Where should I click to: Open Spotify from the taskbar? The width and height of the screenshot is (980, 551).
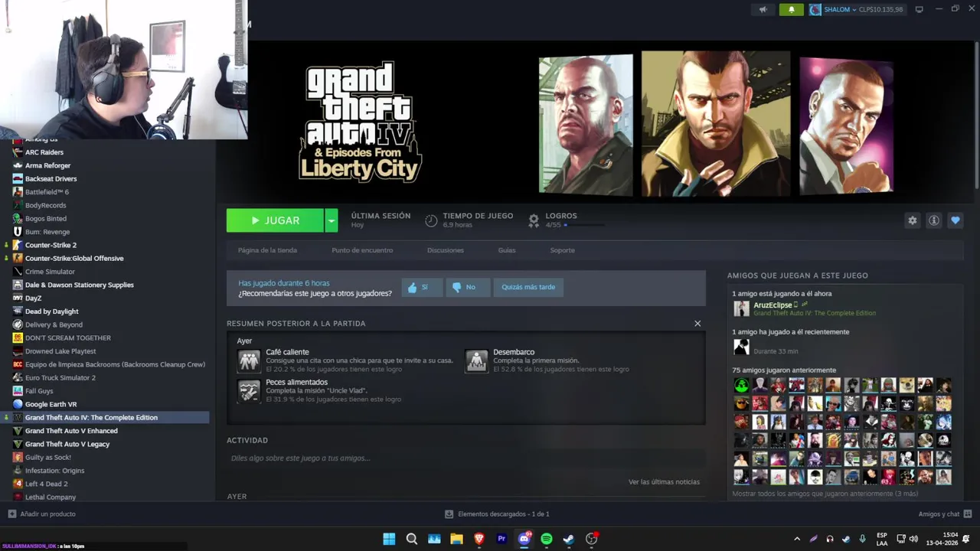pyautogui.click(x=547, y=539)
